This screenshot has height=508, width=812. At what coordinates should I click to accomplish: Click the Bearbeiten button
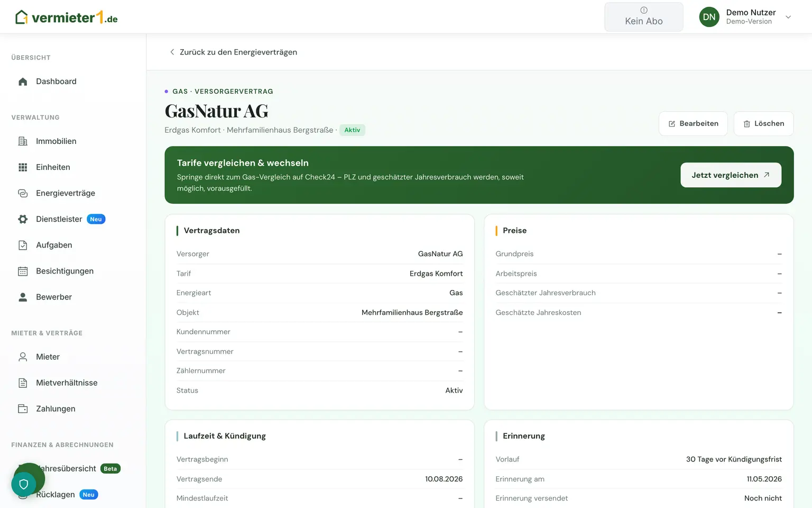[x=693, y=124]
